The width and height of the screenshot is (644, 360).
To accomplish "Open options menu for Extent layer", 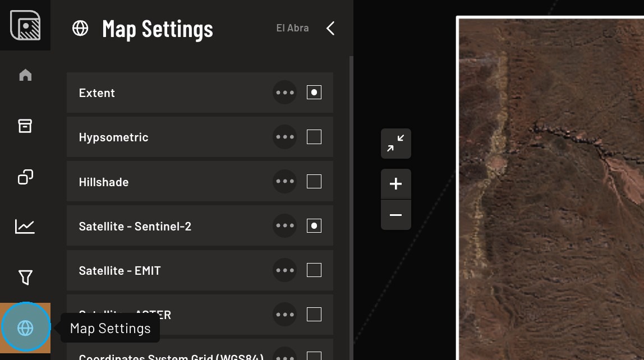I will click(x=285, y=93).
